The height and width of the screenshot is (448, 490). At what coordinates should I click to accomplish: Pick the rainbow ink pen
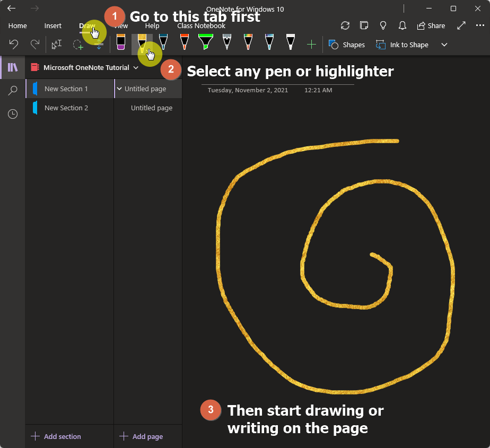(248, 42)
